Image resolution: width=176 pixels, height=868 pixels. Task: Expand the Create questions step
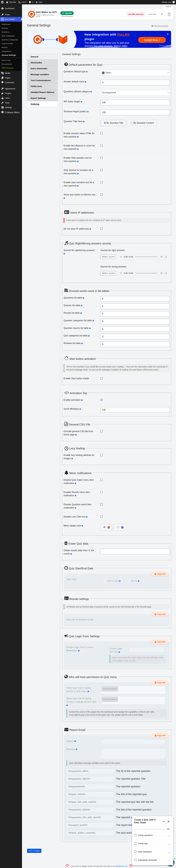coord(152,835)
